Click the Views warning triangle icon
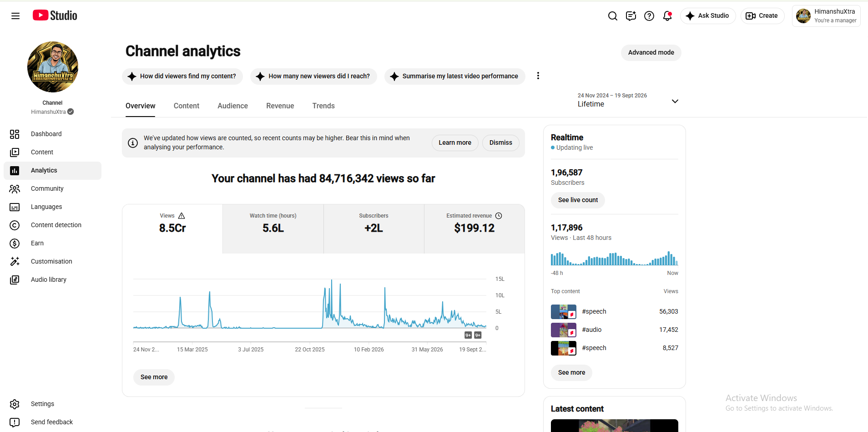868x432 pixels. pyautogui.click(x=182, y=216)
